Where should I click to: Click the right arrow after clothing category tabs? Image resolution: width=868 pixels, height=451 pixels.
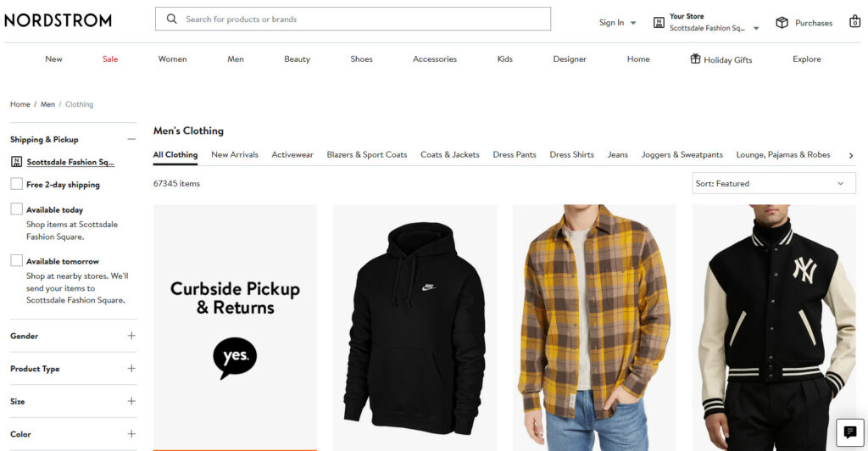tap(851, 155)
